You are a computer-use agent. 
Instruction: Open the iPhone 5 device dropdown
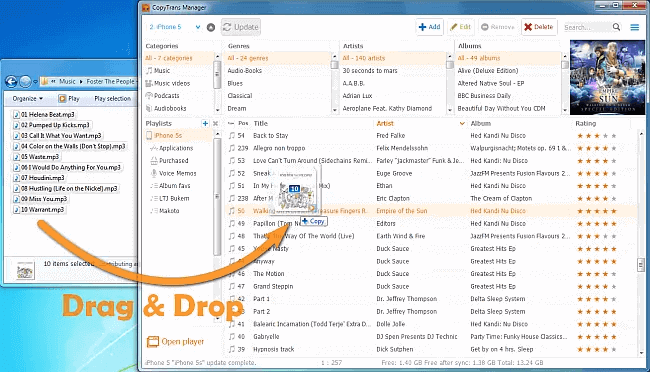point(174,27)
